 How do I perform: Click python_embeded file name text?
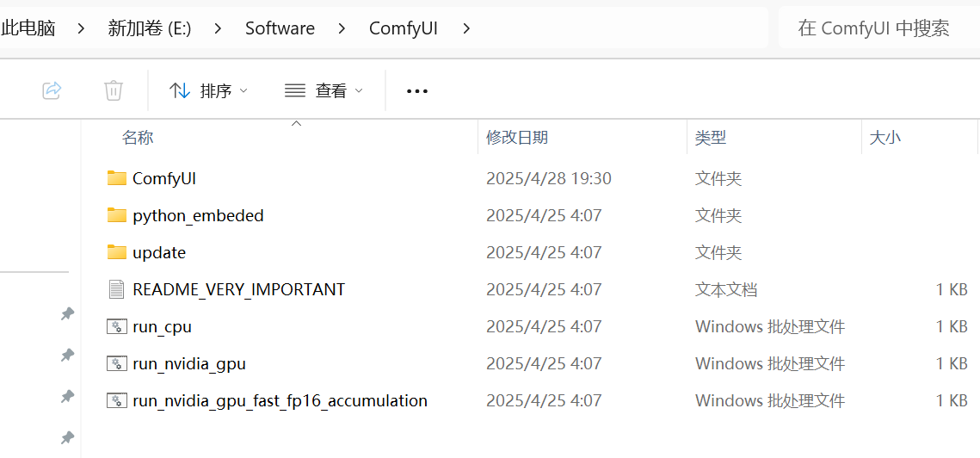(x=198, y=216)
